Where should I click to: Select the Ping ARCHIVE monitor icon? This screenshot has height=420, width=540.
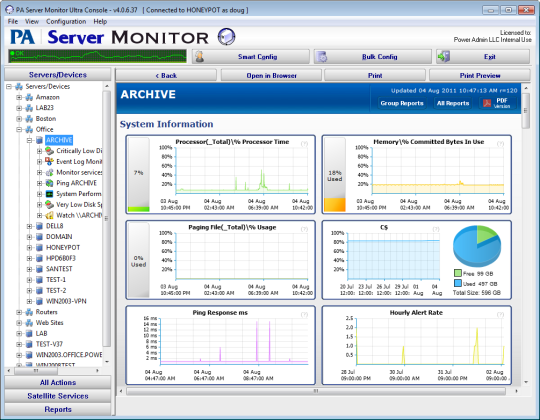(x=50, y=183)
